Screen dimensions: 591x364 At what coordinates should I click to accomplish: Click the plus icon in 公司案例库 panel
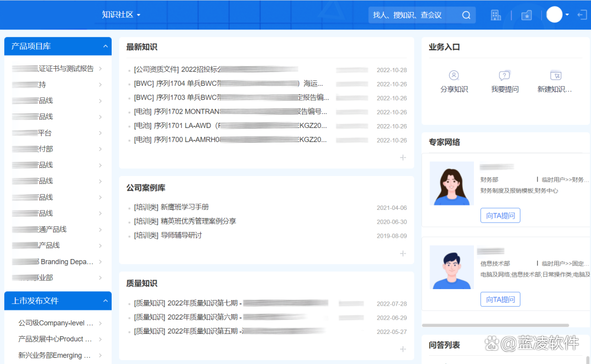(x=403, y=254)
